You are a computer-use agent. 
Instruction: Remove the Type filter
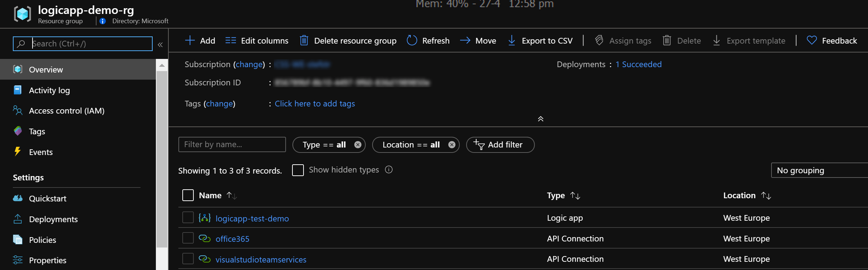tap(358, 145)
